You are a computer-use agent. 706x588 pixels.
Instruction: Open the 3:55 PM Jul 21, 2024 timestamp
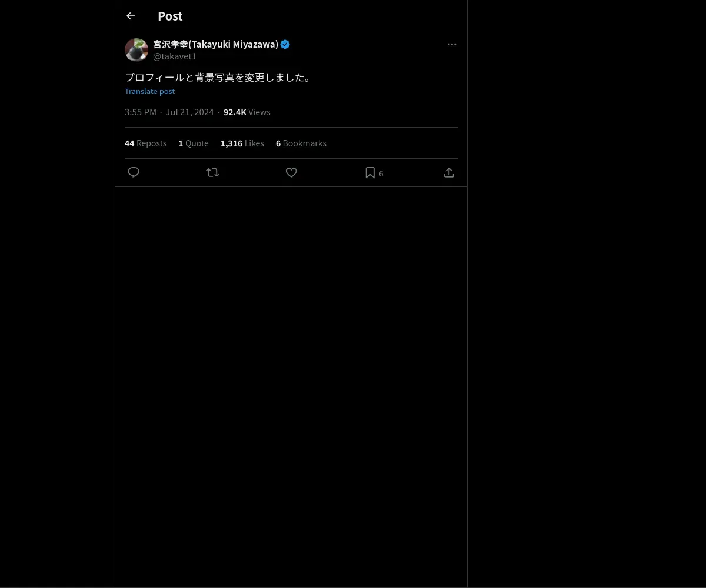pos(169,112)
